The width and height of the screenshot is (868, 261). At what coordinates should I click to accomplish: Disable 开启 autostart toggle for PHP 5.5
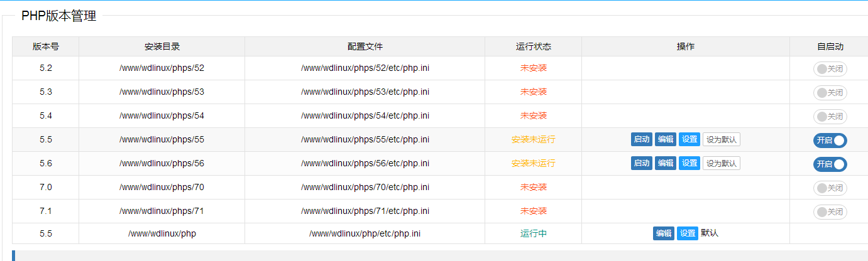pyautogui.click(x=830, y=141)
